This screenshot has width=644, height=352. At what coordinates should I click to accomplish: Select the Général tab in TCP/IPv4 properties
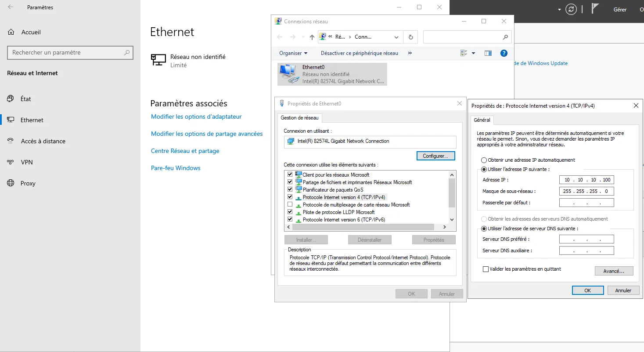click(x=482, y=120)
